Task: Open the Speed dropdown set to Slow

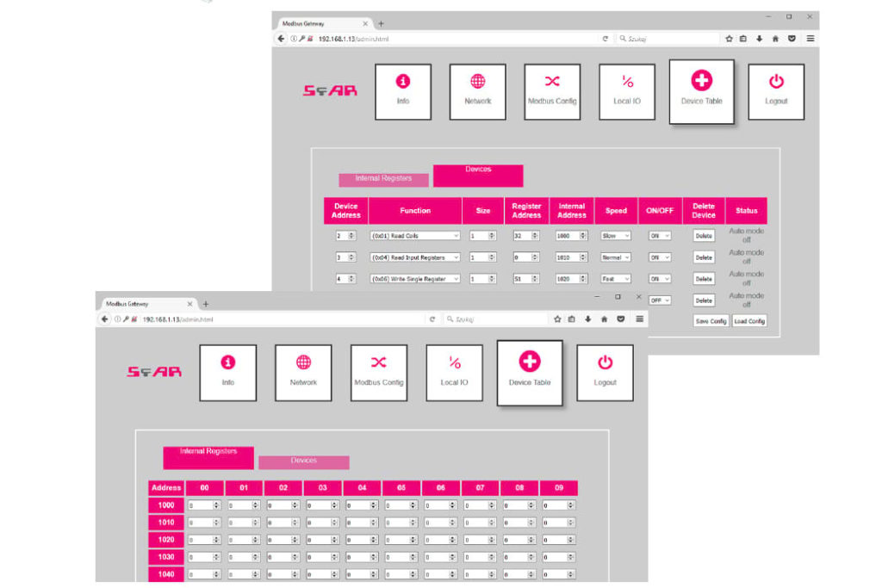Action: click(616, 235)
